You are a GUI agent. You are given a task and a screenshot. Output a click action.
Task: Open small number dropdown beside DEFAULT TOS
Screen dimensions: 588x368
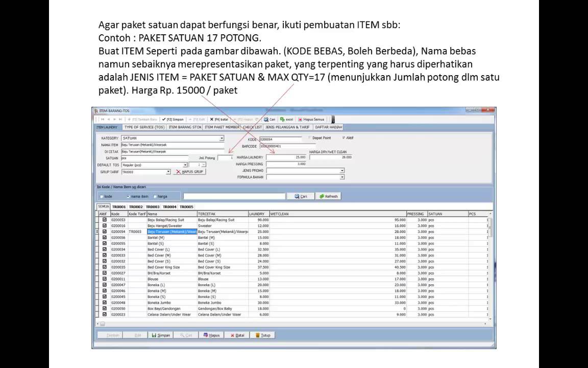[x=204, y=165]
